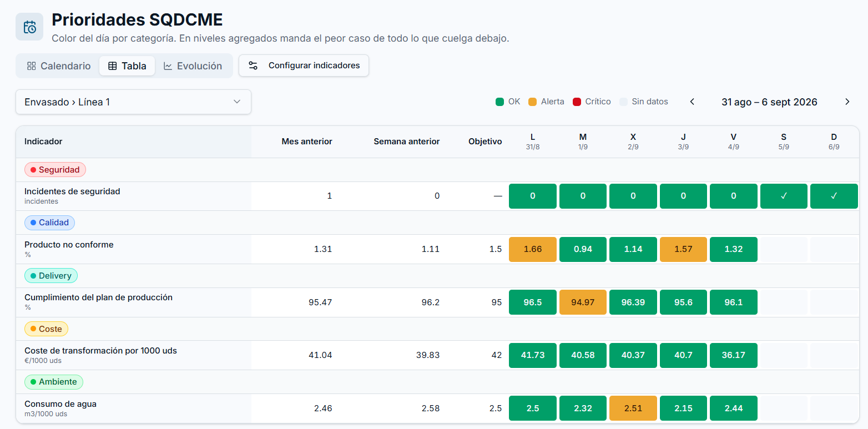Go to previous week arrow
Image resolution: width=868 pixels, height=429 pixels.
coord(692,102)
